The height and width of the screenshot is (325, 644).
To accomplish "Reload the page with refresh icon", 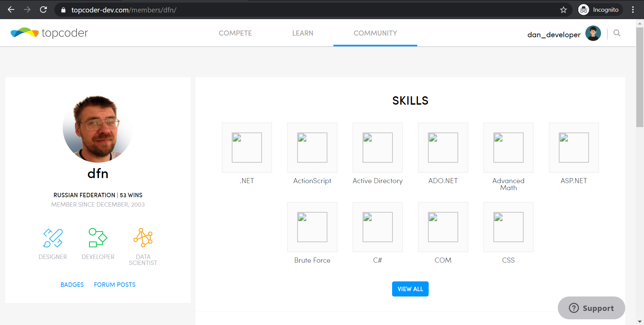I will point(43,10).
